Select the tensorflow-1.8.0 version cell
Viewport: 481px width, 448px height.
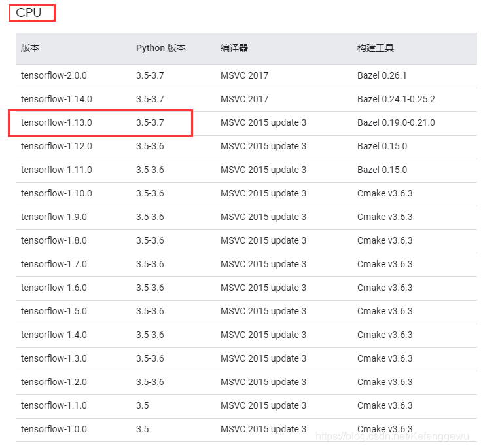pyautogui.click(x=54, y=240)
